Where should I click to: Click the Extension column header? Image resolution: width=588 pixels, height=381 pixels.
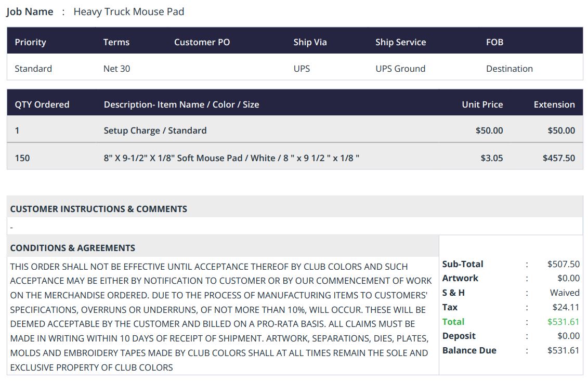pyautogui.click(x=554, y=104)
